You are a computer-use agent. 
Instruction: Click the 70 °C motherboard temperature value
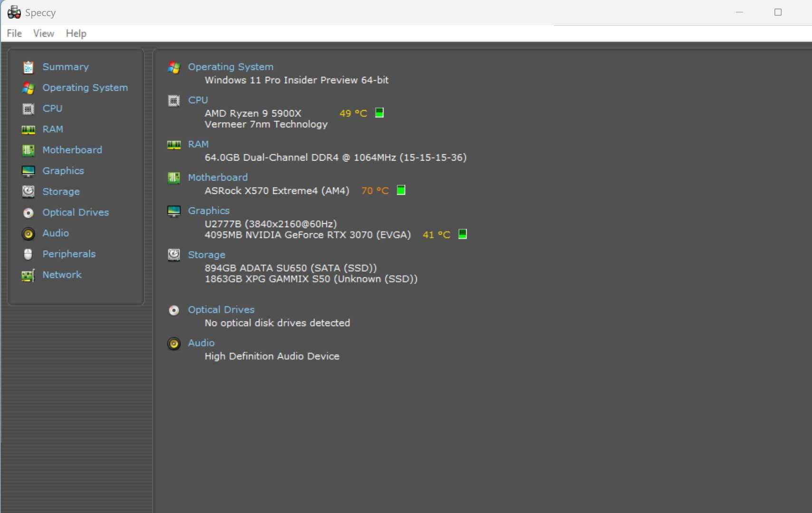coord(375,191)
